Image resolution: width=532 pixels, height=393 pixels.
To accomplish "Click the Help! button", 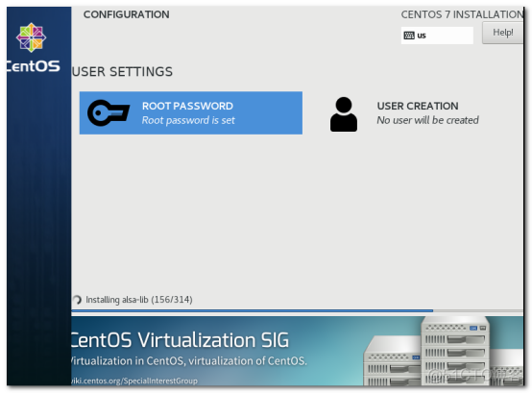I will [x=502, y=33].
